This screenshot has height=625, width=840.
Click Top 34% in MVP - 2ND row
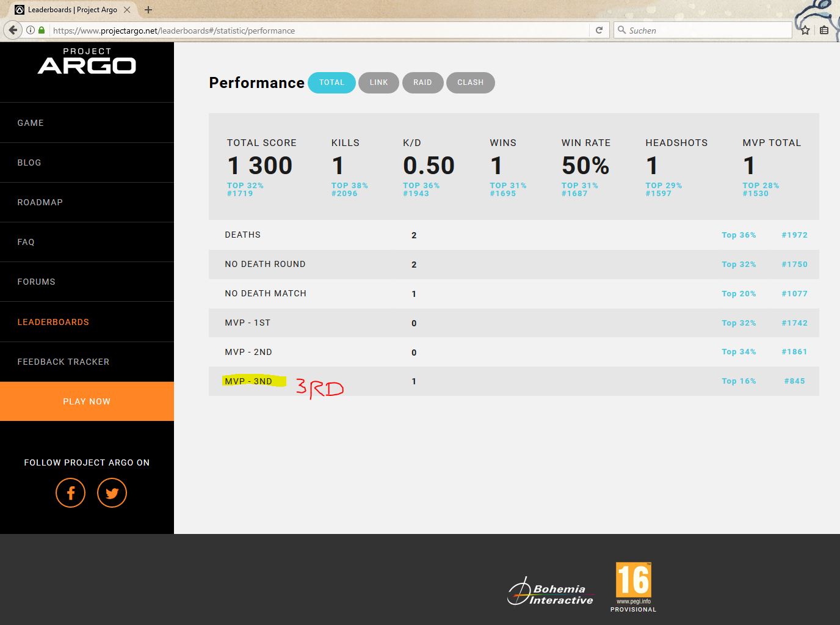coord(739,352)
